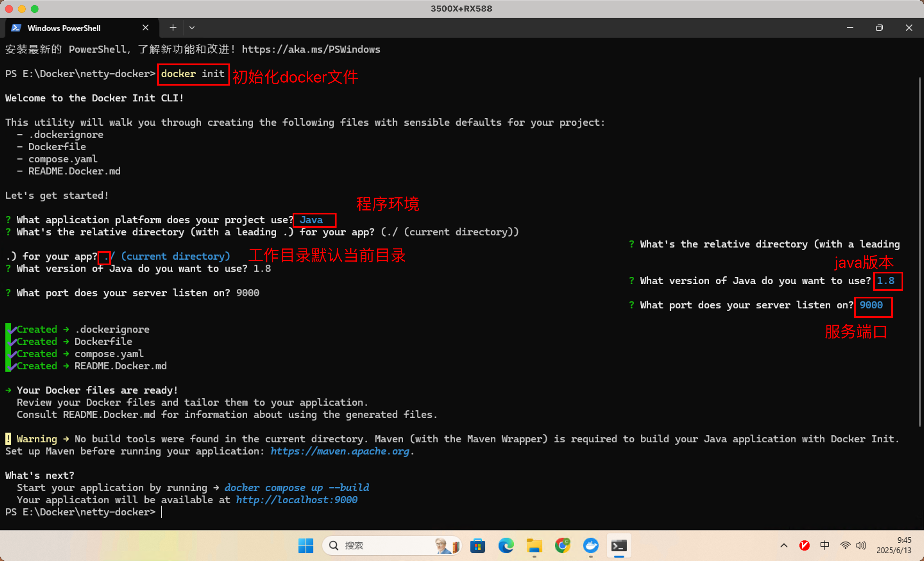Image resolution: width=924 pixels, height=561 pixels.
Task: Open Docker Desktop from taskbar
Action: coord(591,546)
